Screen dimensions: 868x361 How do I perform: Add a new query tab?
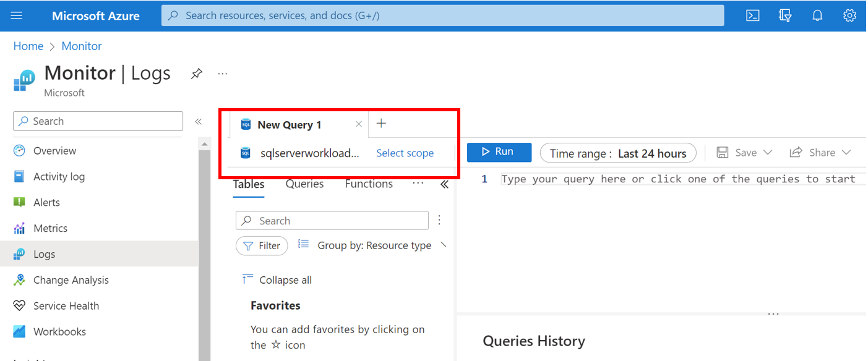(381, 124)
